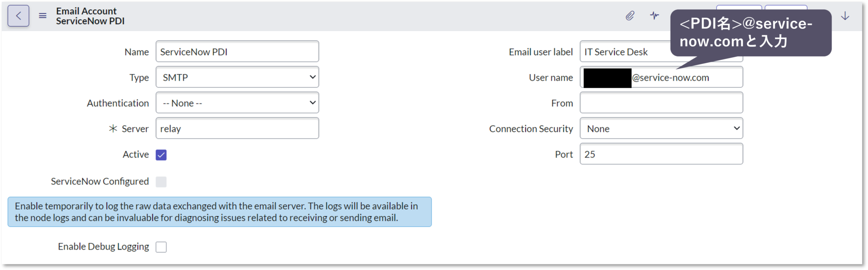Click the paperclip attachments icon
The image size is (868, 270).
[x=630, y=15]
